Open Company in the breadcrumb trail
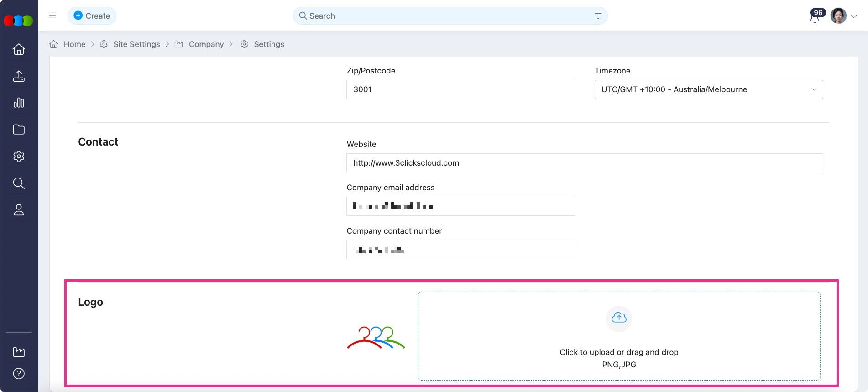868x392 pixels. point(206,44)
